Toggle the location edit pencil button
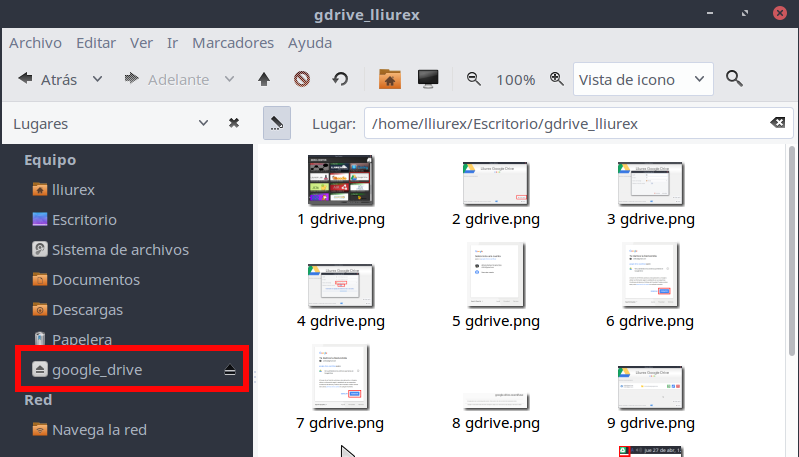 (276, 124)
